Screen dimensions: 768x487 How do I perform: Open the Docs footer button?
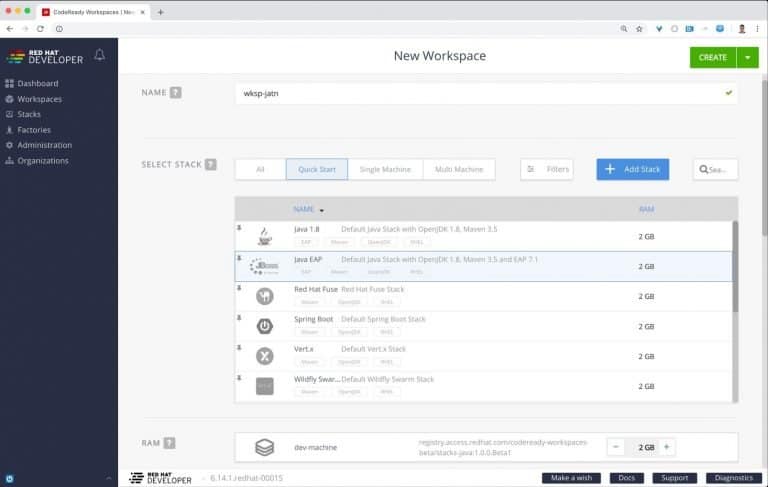pos(626,478)
